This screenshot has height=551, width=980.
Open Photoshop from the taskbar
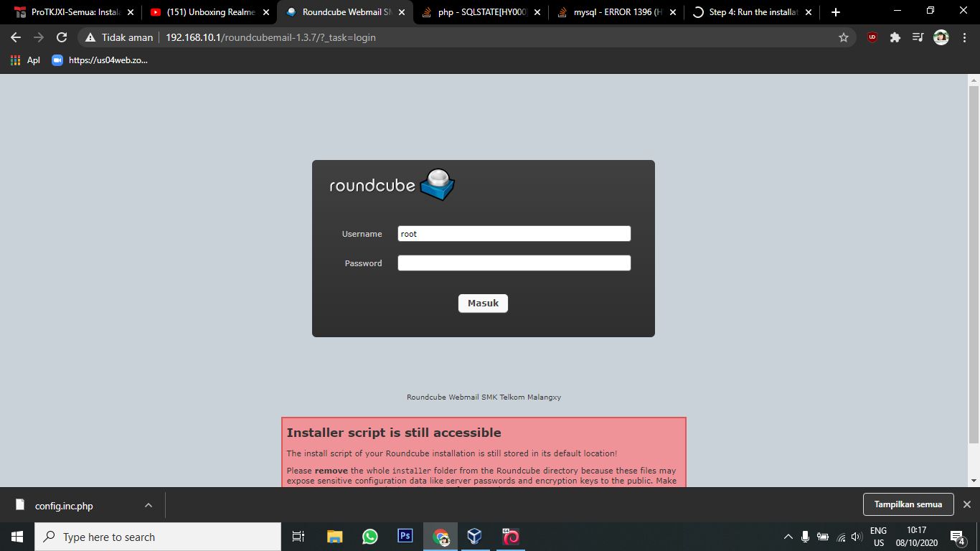405,537
